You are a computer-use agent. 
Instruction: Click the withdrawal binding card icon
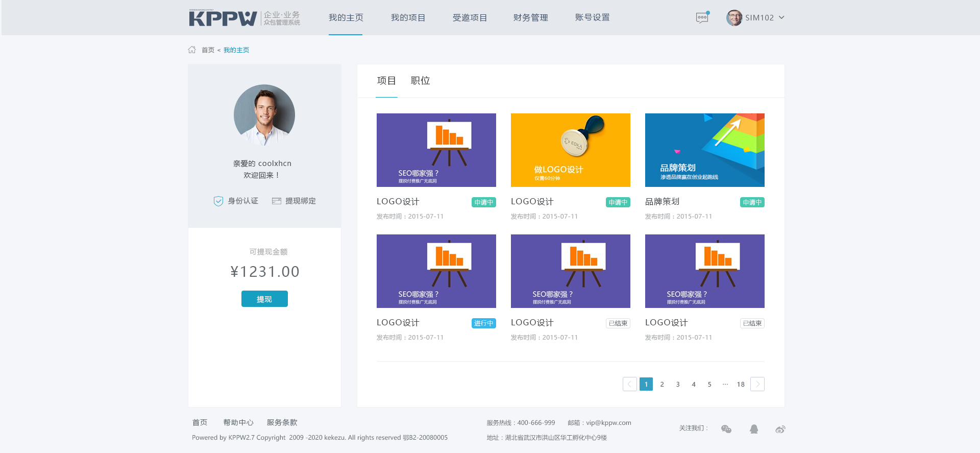pos(277,201)
